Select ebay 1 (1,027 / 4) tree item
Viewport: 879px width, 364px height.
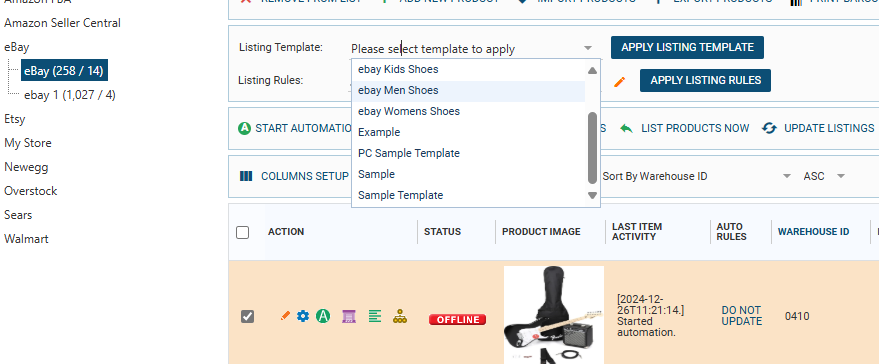click(x=70, y=95)
